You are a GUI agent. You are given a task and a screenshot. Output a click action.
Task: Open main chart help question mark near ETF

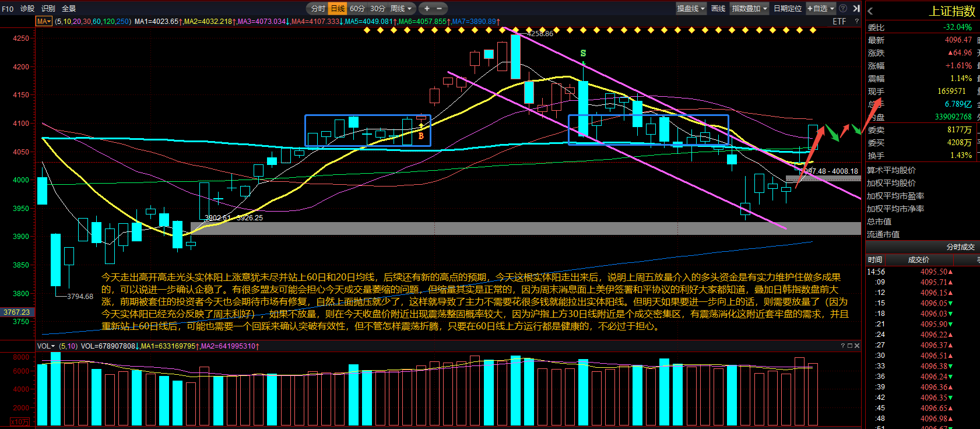tap(856, 22)
